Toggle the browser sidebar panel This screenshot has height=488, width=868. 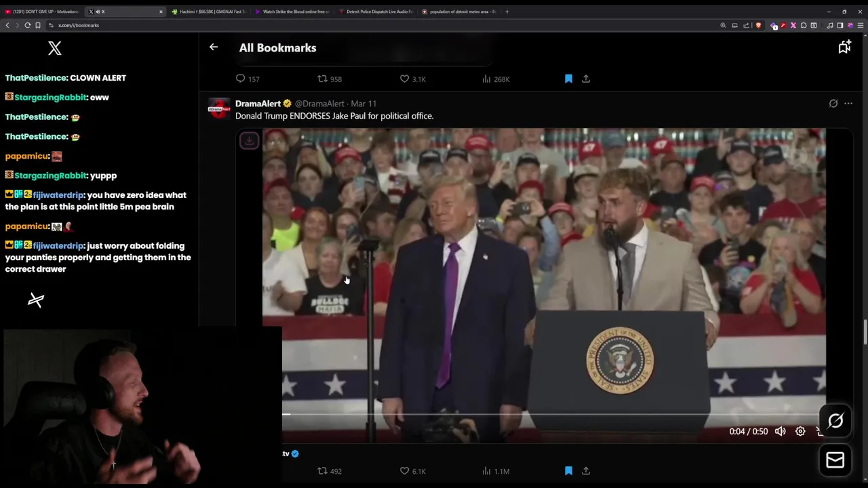point(840,25)
